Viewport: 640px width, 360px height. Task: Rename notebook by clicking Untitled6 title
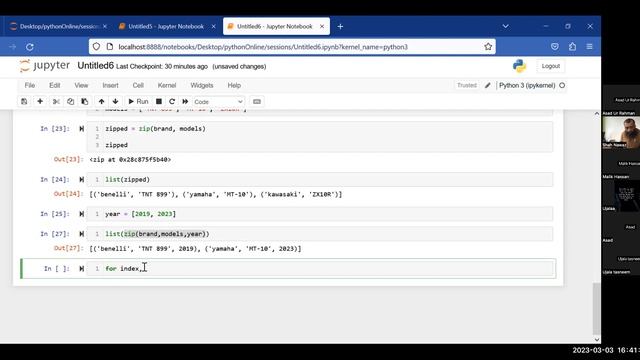pyautogui.click(x=96, y=66)
